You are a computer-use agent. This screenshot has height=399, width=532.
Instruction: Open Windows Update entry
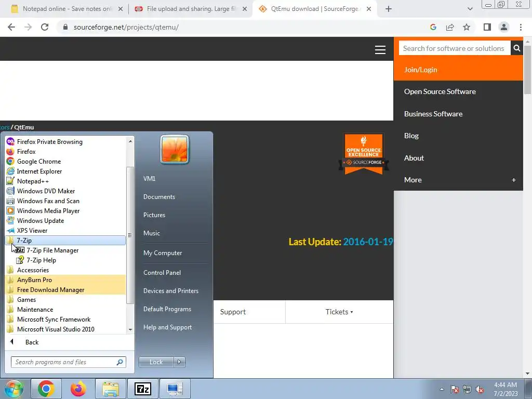coord(41,220)
